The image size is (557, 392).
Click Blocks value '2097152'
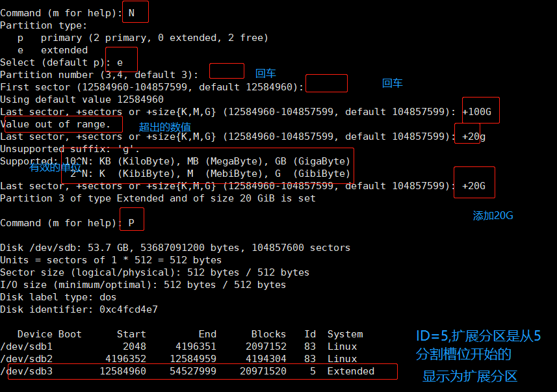(266, 346)
